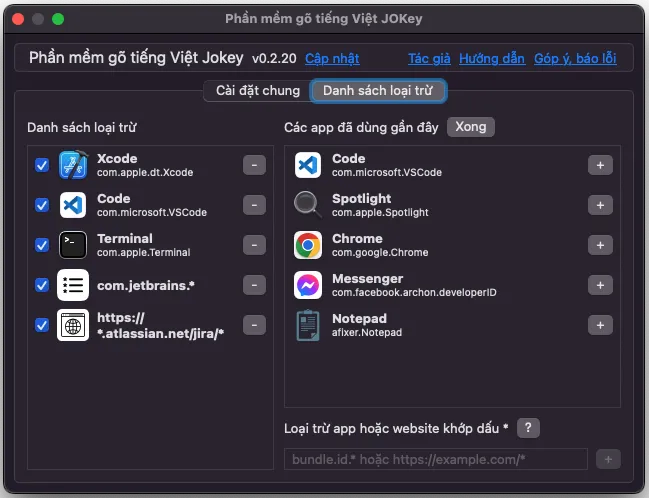Click the VS Code icon in exclusion list
This screenshot has width=649, height=498.
click(73, 205)
